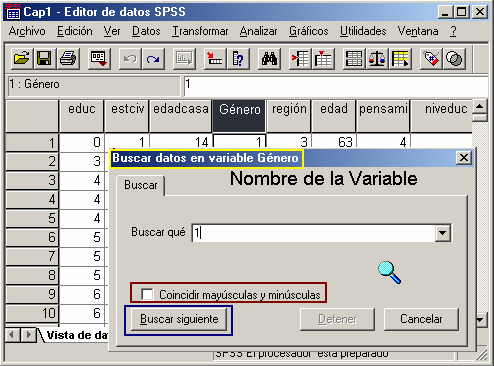The height and width of the screenshot is (366, 494).
Task: Select the niveduc column header
Action: (x=442, y=115)
